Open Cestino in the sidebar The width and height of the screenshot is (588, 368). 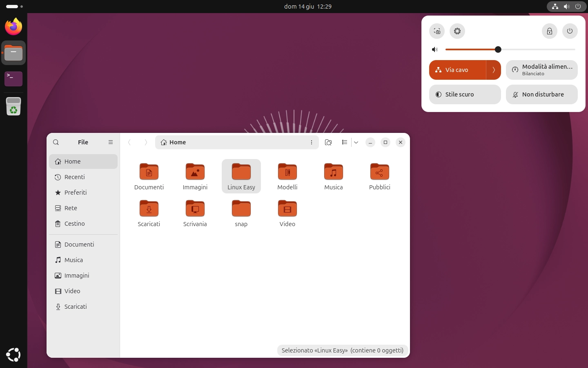point(83,224)
